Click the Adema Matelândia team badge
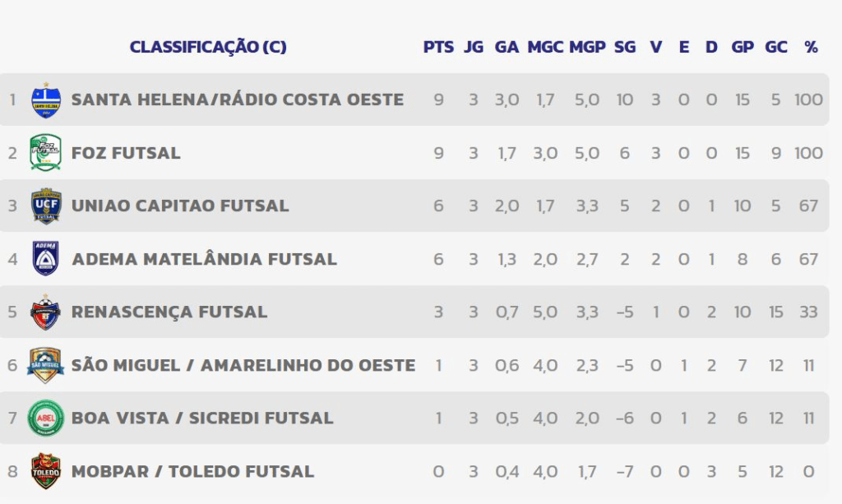 [45, 259]
